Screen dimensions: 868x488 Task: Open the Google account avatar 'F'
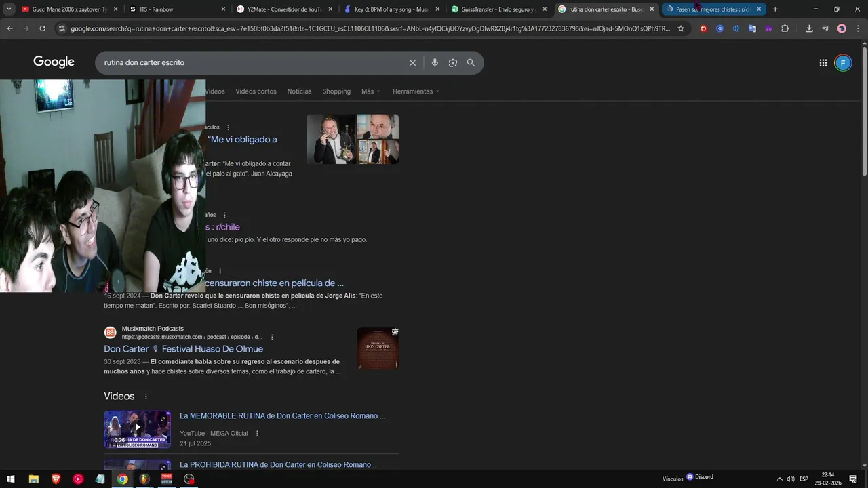(843, 63)
